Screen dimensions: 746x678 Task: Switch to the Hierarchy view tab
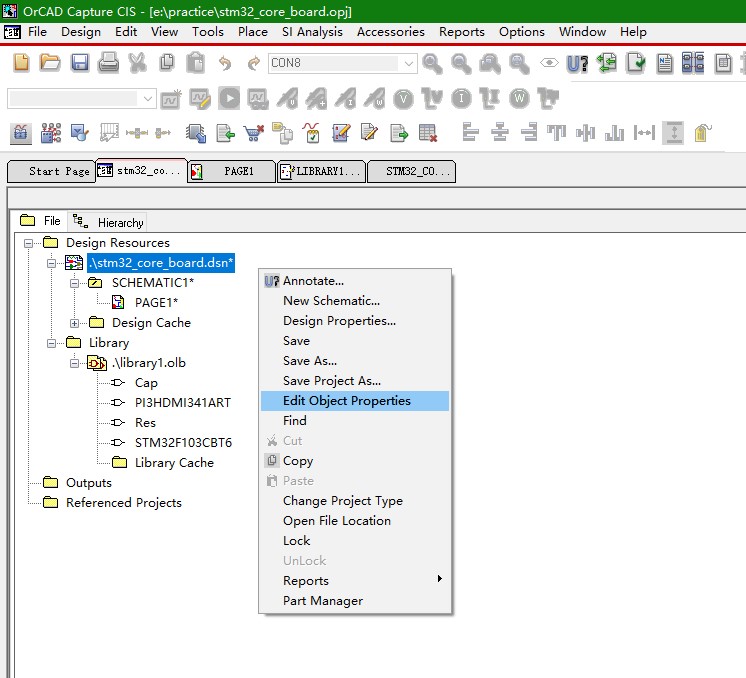point(108,222)
